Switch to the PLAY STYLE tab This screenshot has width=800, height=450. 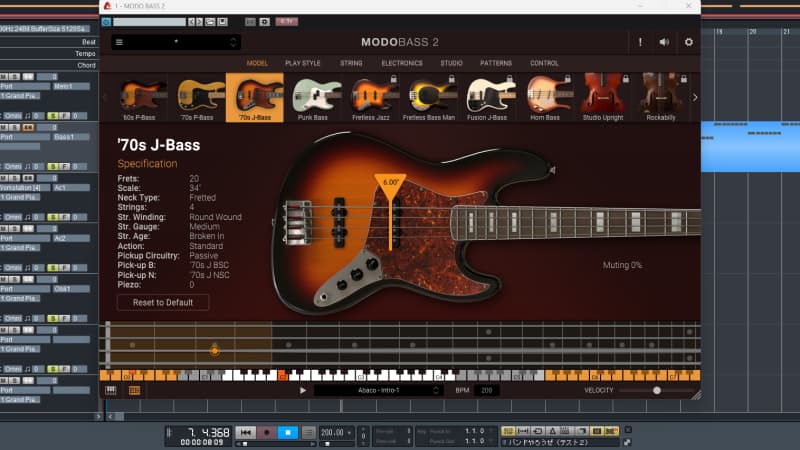coord(305,63)
